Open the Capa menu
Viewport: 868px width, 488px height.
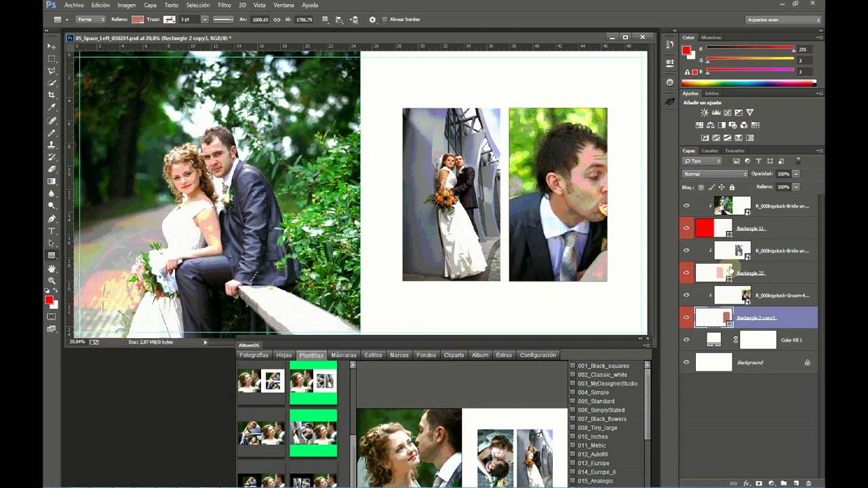(x=150, y=5)
